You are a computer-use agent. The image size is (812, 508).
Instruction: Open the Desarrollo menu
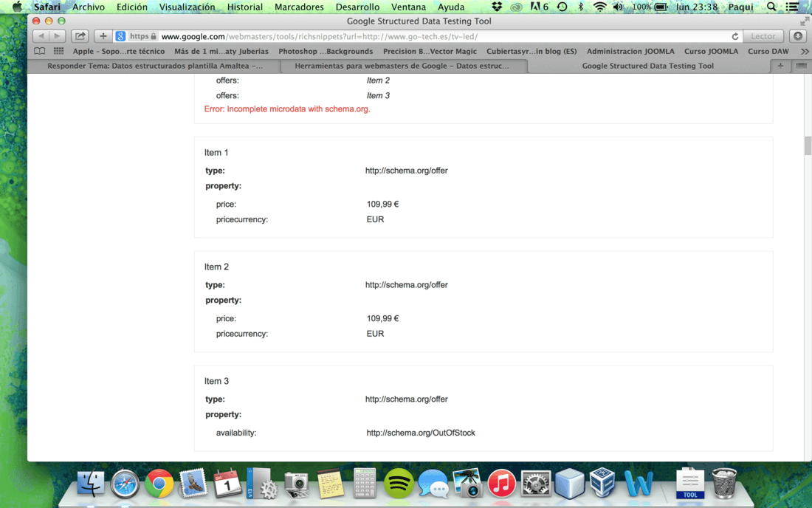357,7
